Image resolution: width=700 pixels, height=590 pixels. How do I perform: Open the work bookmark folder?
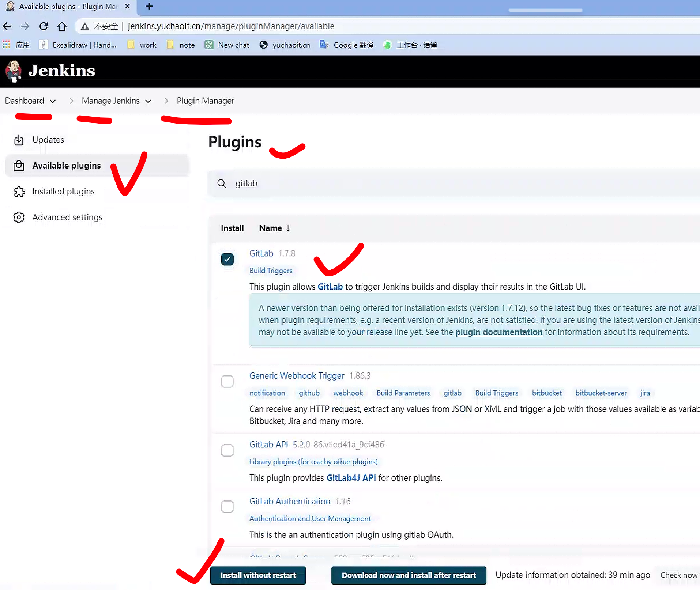(x=143, y=45)
